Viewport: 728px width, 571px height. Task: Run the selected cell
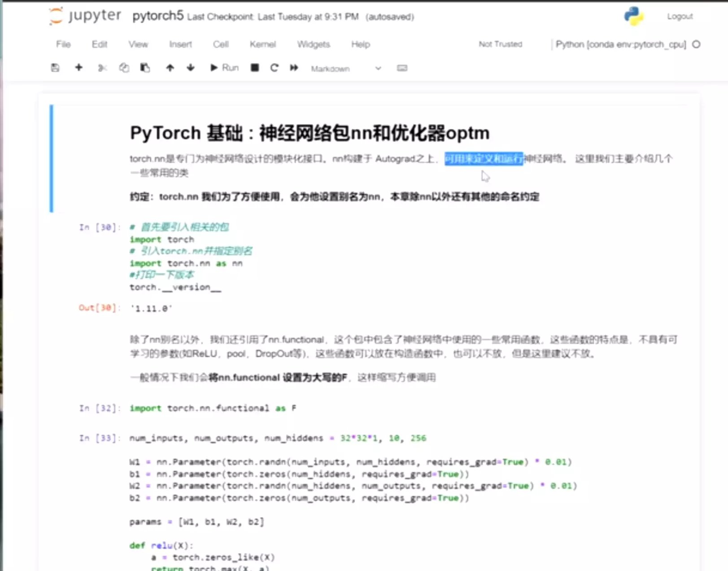[224, 68]
